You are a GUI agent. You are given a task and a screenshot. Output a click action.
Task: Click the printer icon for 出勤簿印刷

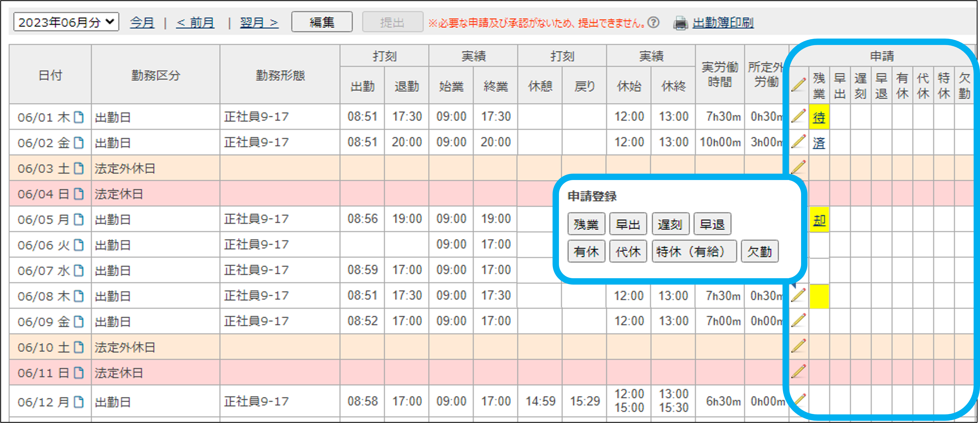[681, 23]
